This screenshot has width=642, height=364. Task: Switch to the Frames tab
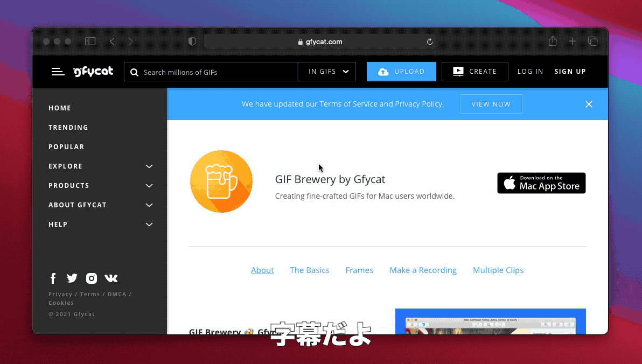(x=359, y=270)
